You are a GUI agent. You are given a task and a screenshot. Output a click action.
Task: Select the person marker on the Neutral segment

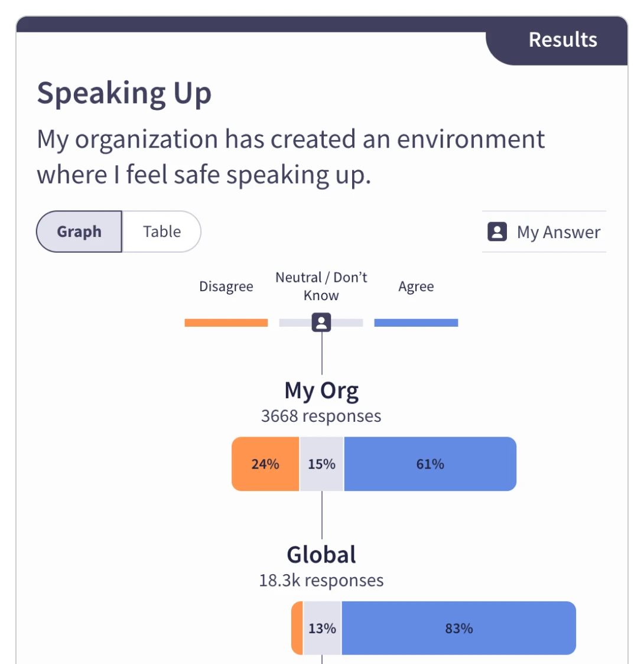[321, 322]
